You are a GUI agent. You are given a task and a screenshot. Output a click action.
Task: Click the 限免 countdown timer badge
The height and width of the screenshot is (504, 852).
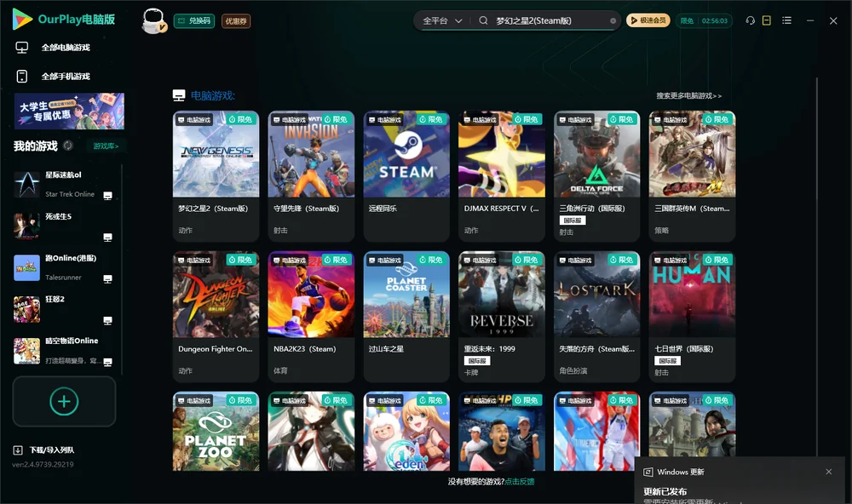[704, 20]
